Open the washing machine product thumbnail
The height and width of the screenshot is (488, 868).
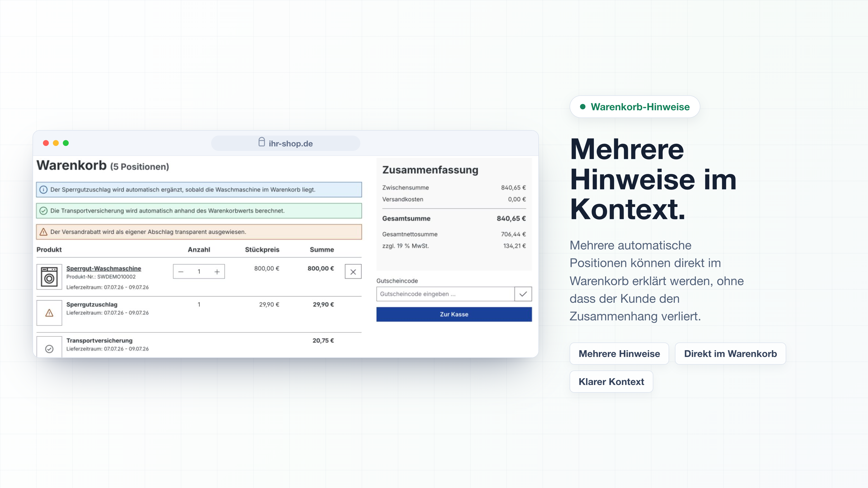49,277
